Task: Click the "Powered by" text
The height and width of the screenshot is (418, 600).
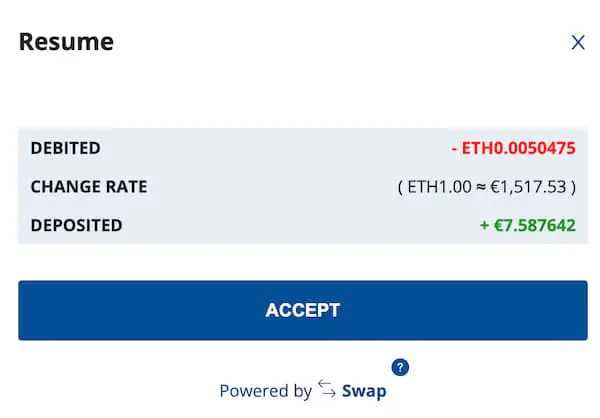Action: 265,391
